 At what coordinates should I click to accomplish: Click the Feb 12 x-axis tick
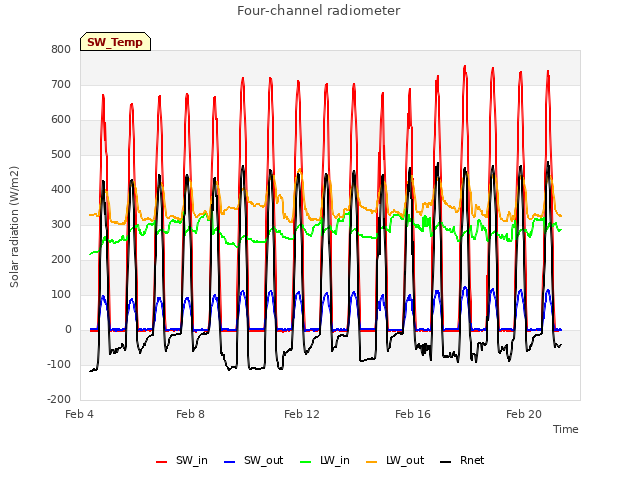302,414
